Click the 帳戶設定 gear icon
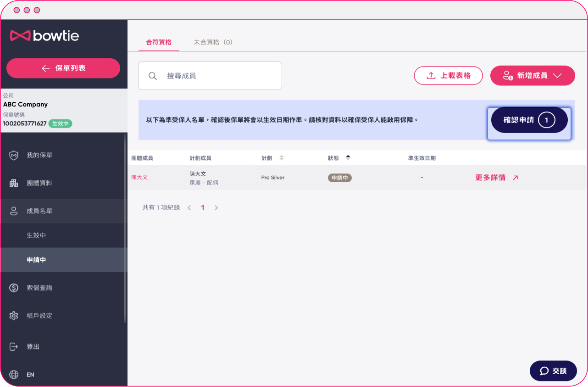 tap(14, 316)
